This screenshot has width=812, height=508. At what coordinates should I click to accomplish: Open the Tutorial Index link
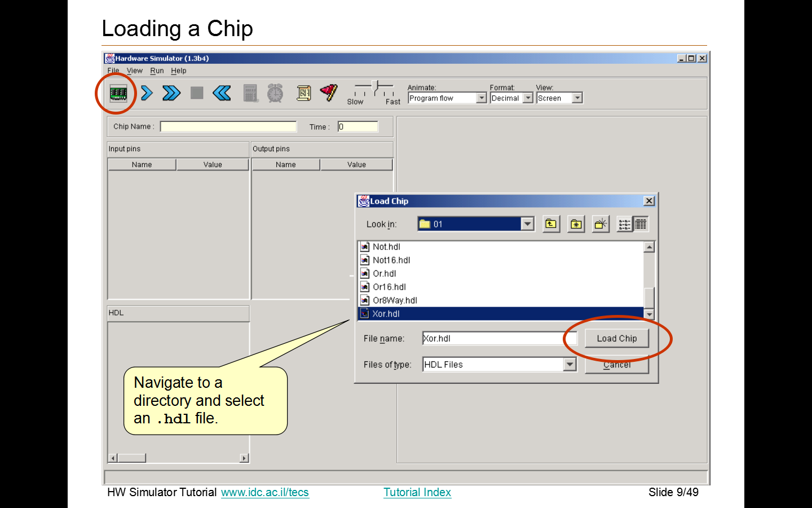click(417, 492)
